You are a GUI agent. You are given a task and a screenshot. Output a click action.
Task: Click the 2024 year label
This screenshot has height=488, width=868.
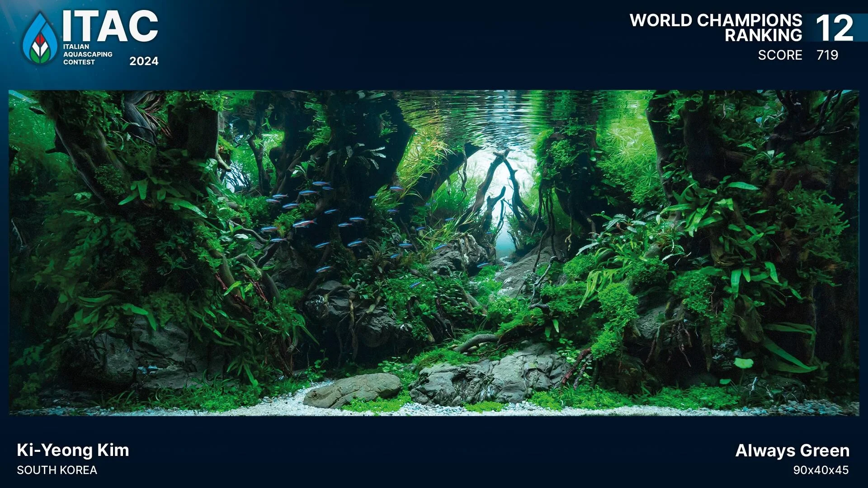pyautogui.click(x=144, y=61)
